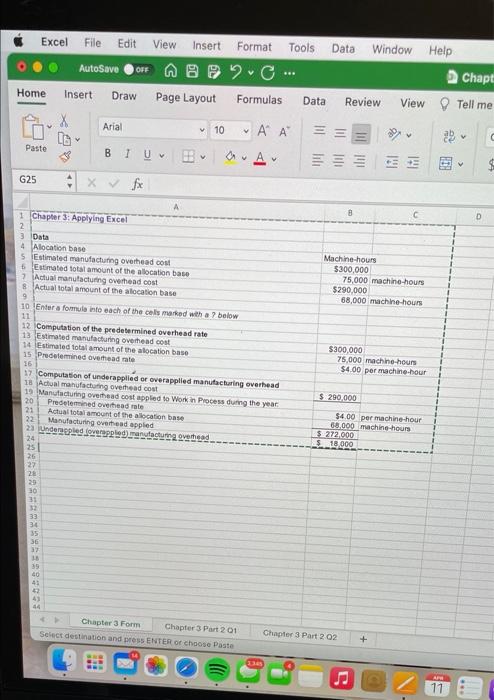Viewport: 494px width, 700px height.
Task: Toggle Underline formatting
Action: click(147, 155)
